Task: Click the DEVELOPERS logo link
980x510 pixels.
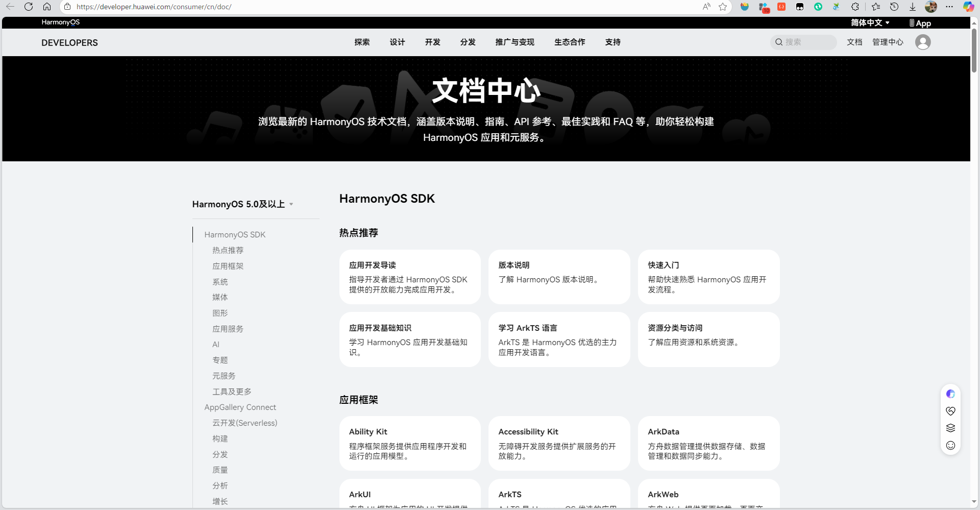Action: click(69, 43)
